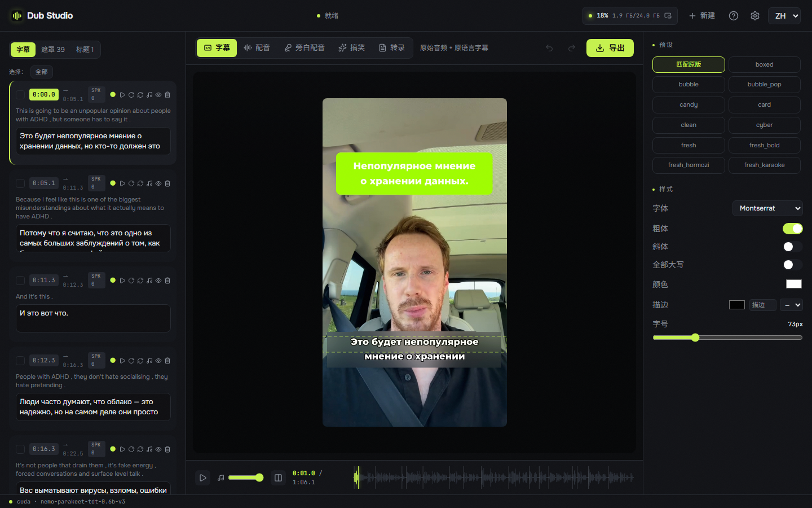Delete the 0:00.0 segment with trash icon
812x508 pixels.
point(167,95)
